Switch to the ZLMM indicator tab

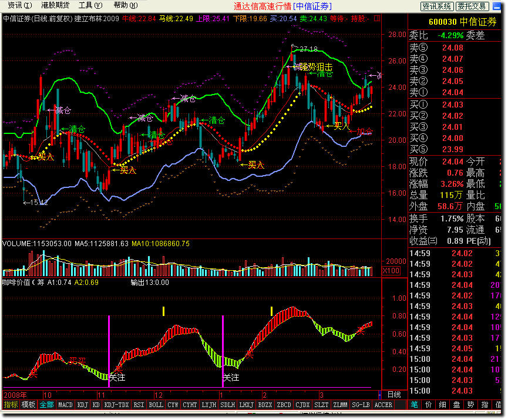(340, 405)
